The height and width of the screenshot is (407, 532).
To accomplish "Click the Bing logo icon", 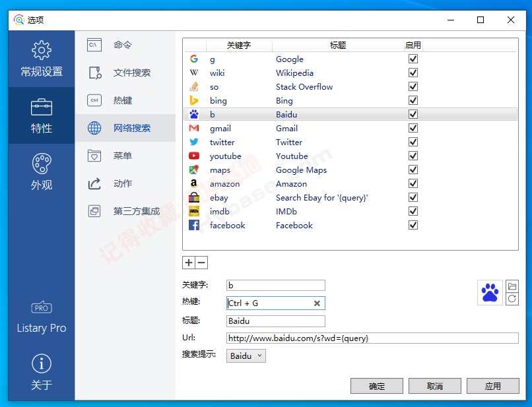I will point(194,100).
